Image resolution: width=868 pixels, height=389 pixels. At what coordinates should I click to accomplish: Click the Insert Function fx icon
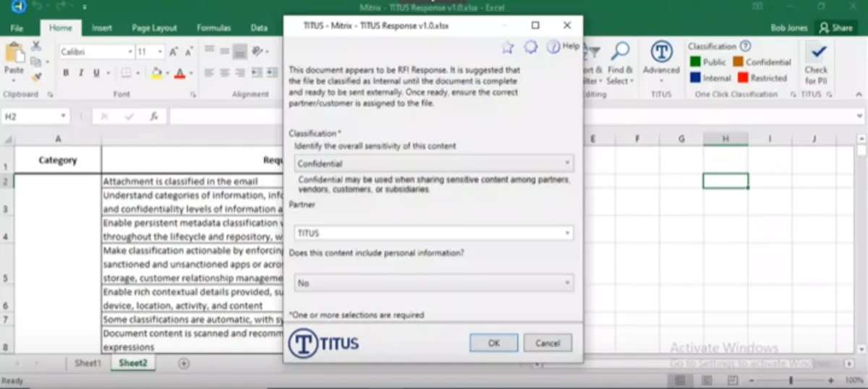click(153, 116)
